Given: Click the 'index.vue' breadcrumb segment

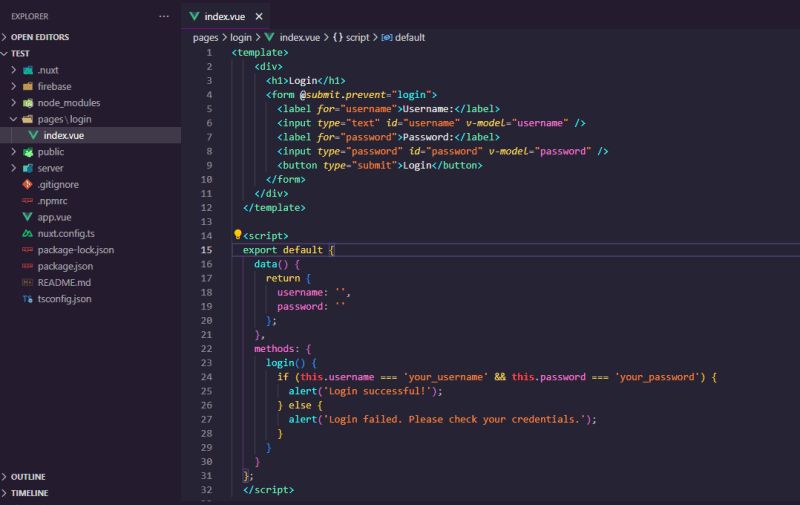Looking at the screenshot, I should tap(300, 37).
